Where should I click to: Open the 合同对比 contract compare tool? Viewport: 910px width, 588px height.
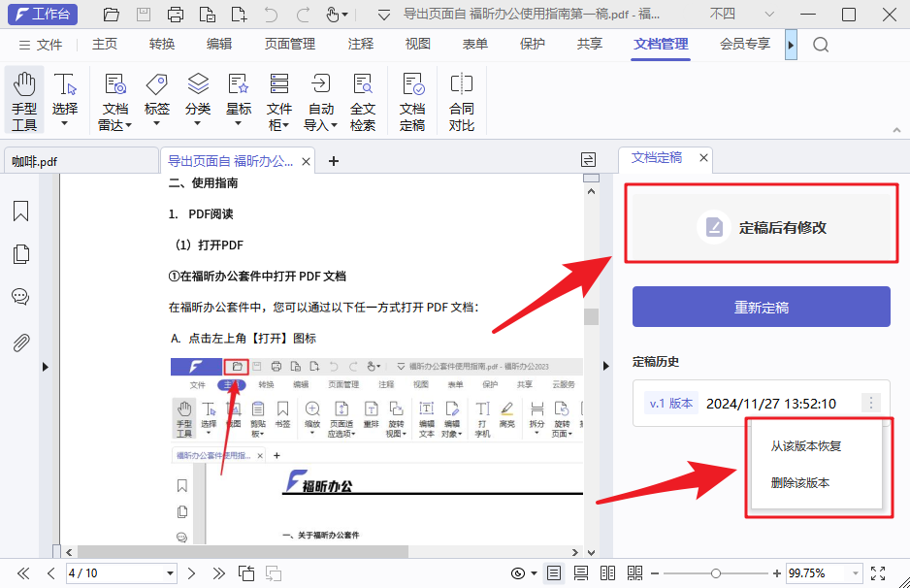click(x=461, y=97)
